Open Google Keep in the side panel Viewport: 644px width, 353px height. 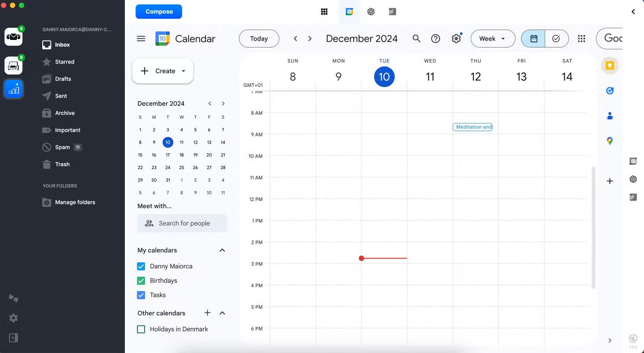point(609,66)
